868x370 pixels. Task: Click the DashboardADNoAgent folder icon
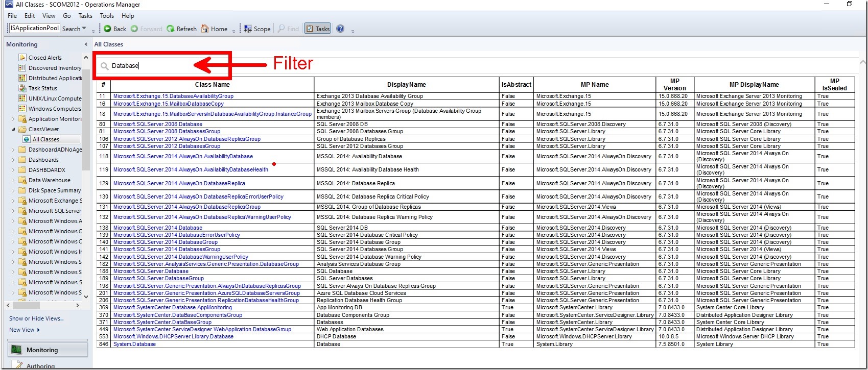[22, 150]
